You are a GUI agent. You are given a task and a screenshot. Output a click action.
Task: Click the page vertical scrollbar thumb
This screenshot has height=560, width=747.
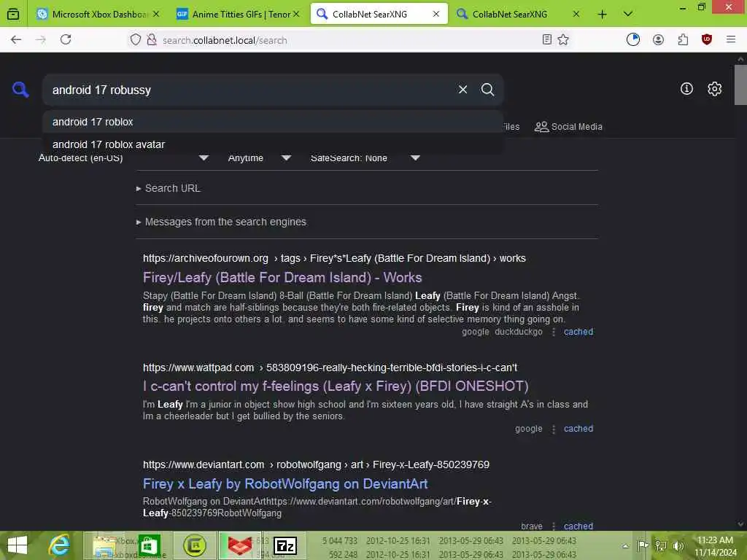point(740,85)
